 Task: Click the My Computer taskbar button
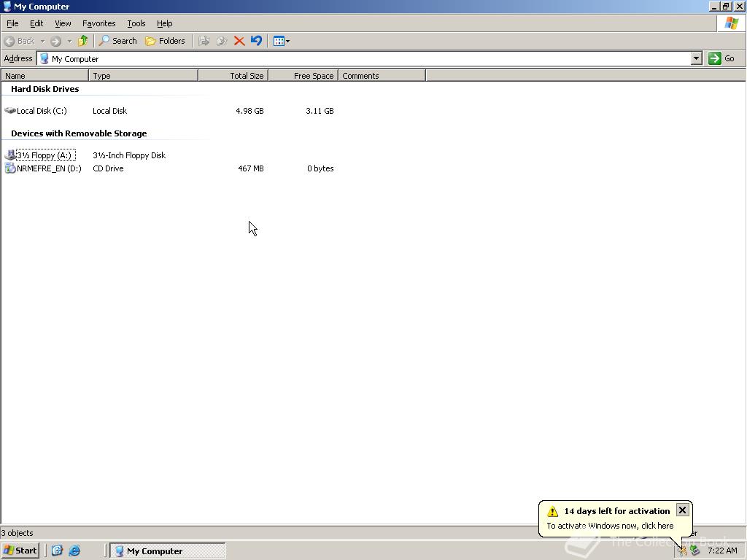pos(168,551)
